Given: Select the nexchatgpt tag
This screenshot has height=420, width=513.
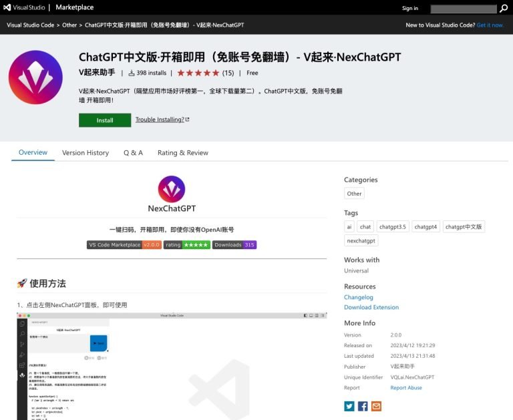Looking at the screenshot, I should (361, 241).
